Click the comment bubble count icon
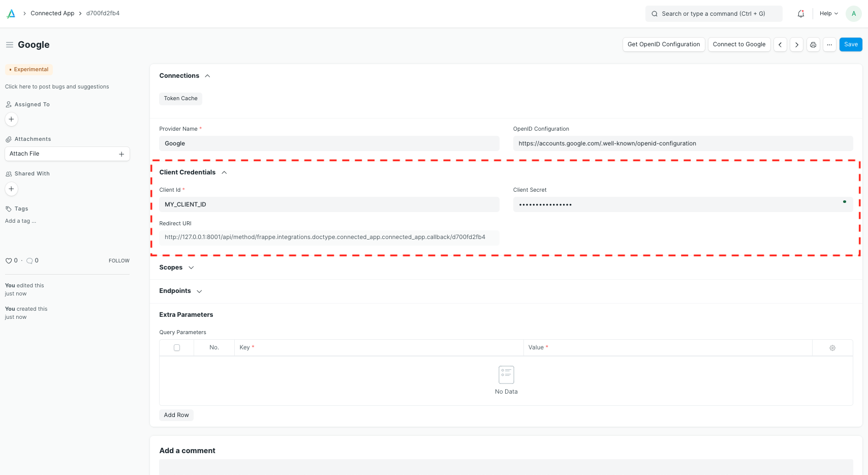Image resolution: width=868 pixels, height=475 pixels. click(29, 261)
